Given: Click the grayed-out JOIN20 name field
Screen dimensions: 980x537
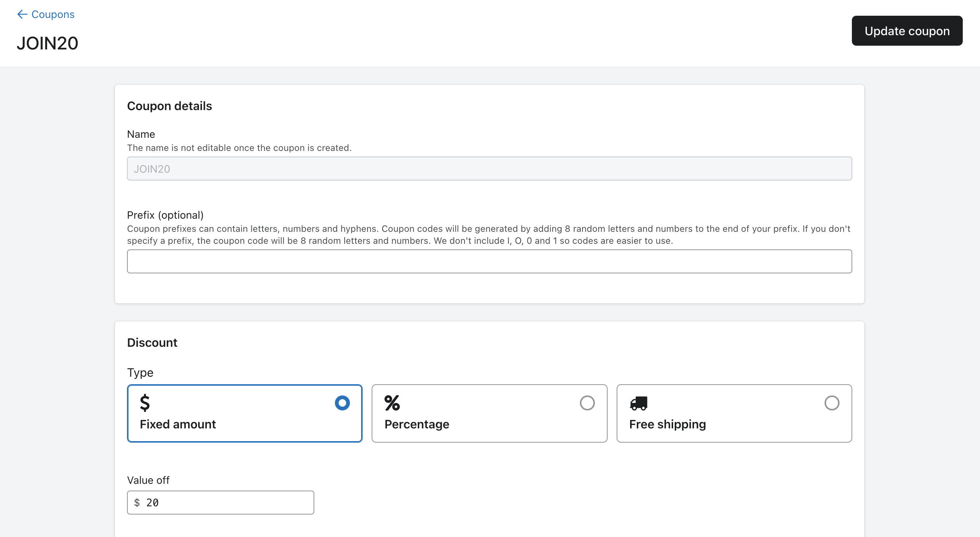Looking at the screenshot, I should tap(490, 169).
